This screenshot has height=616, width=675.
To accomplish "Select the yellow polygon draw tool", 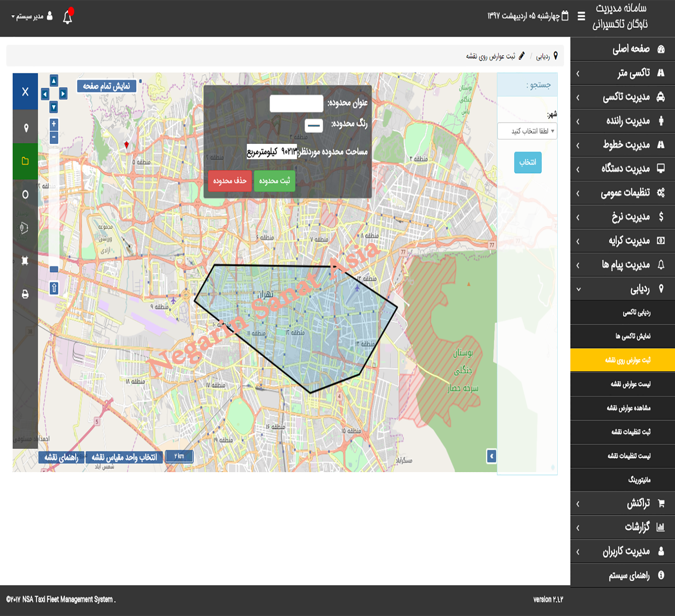I will (x=25, y=161).
